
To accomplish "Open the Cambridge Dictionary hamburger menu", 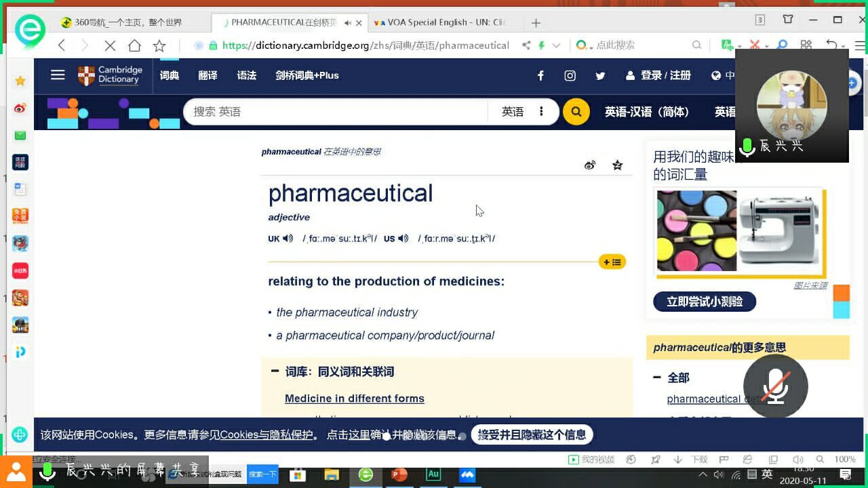I will point(58,75).
